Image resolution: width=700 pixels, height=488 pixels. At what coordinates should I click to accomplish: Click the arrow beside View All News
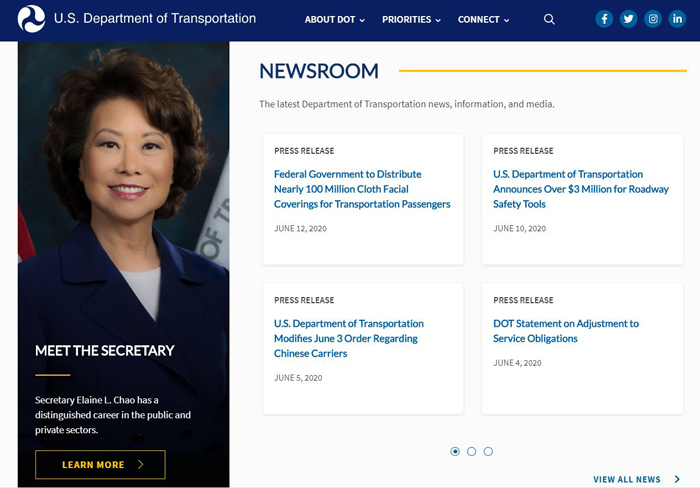677,479
